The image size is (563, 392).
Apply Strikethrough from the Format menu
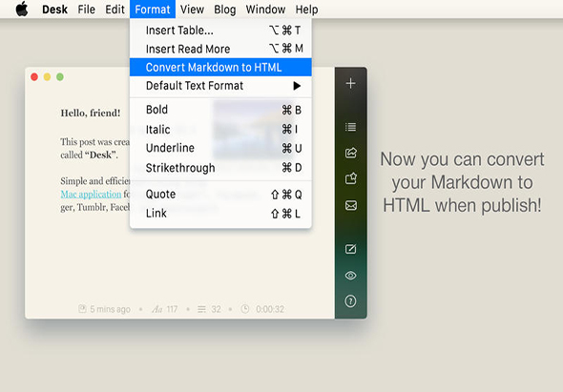(220, 168)
